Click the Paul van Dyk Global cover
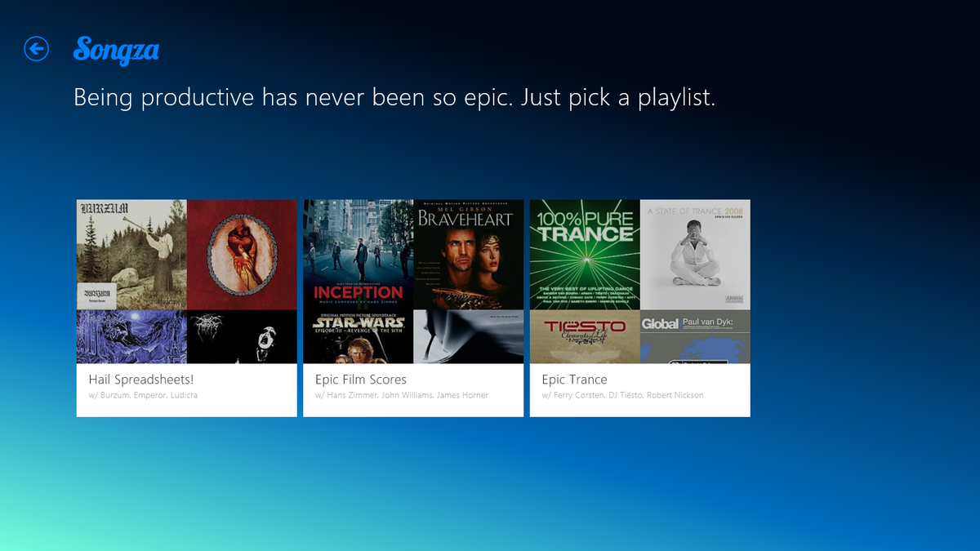The image size is (980, 551). click(695, 336)
